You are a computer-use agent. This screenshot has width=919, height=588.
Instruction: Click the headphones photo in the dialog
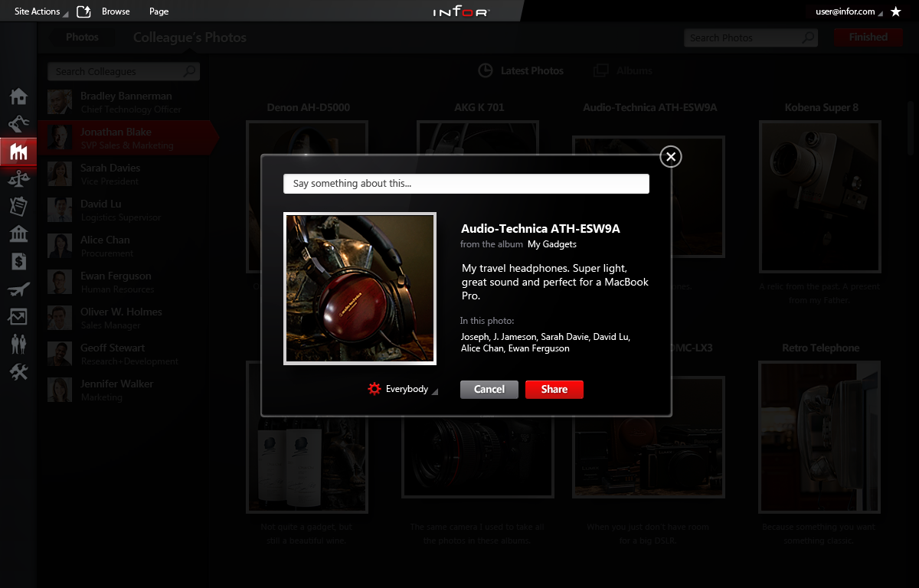360,288
